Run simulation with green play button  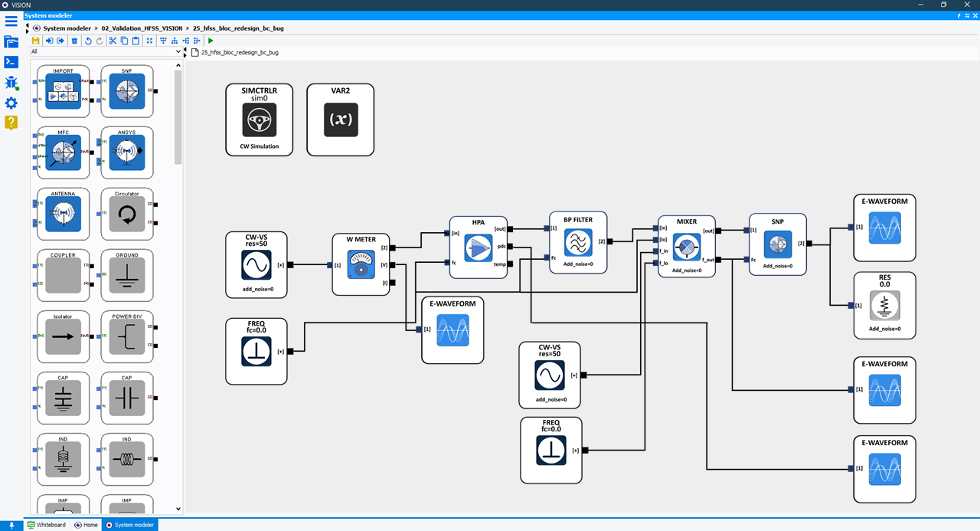click(x=211, y=41)
